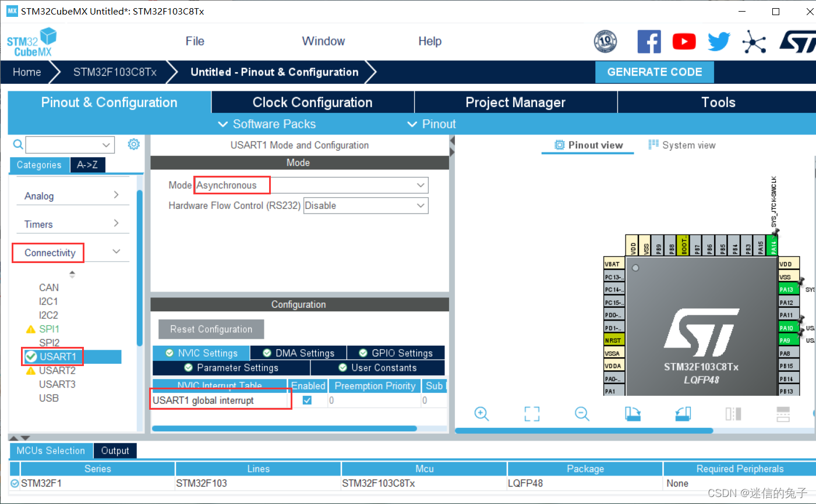Open the Help menu
The height and width of the screenshot is (504, 816).
pyautogui.click(x=430, y=41)
